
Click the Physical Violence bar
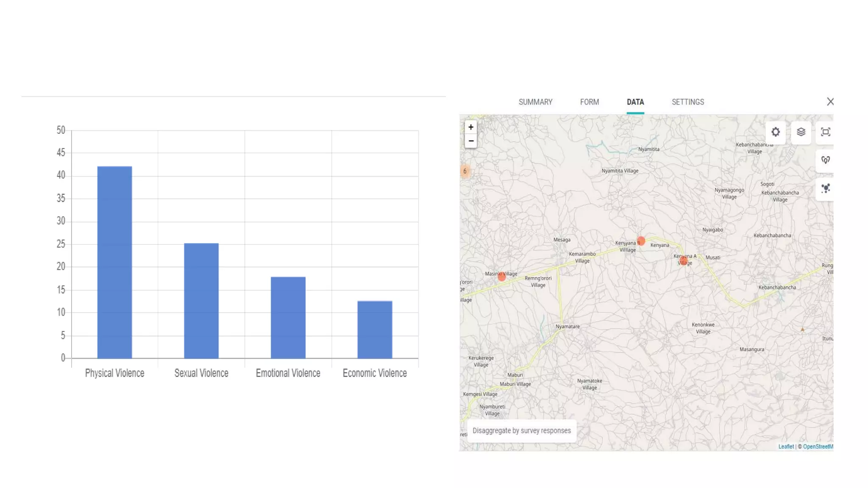(x=114, y=262)
